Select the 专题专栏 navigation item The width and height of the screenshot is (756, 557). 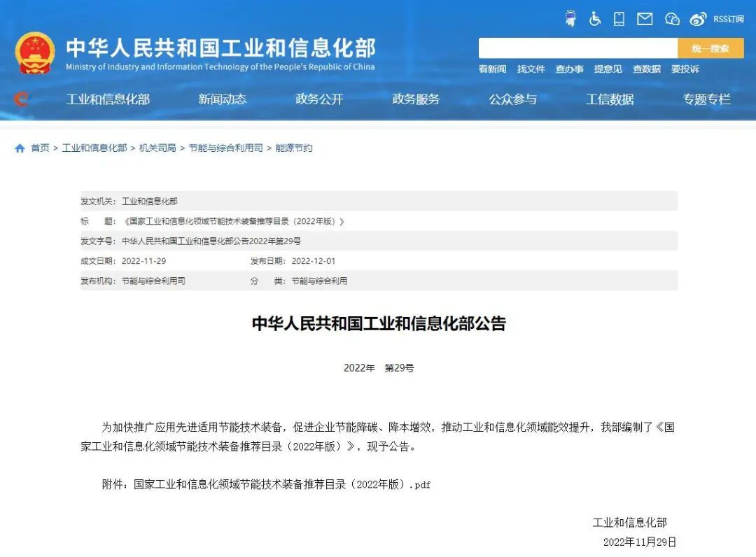706,99
